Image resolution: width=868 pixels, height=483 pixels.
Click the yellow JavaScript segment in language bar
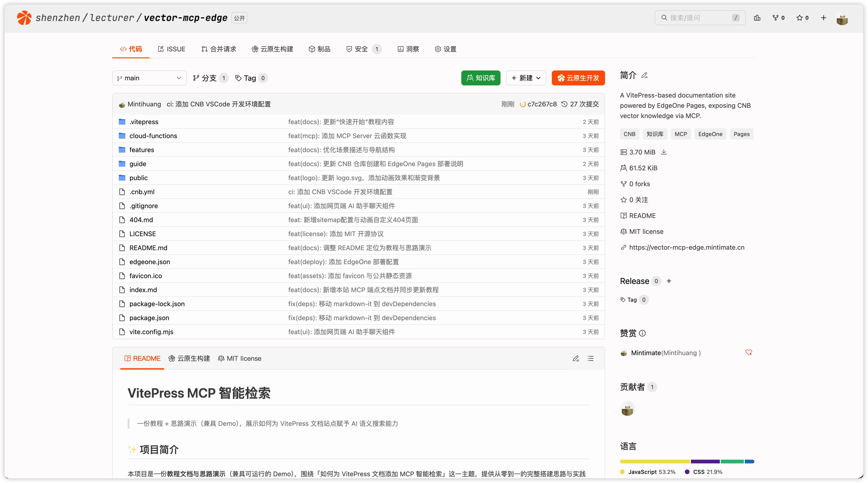pos(655,462)
